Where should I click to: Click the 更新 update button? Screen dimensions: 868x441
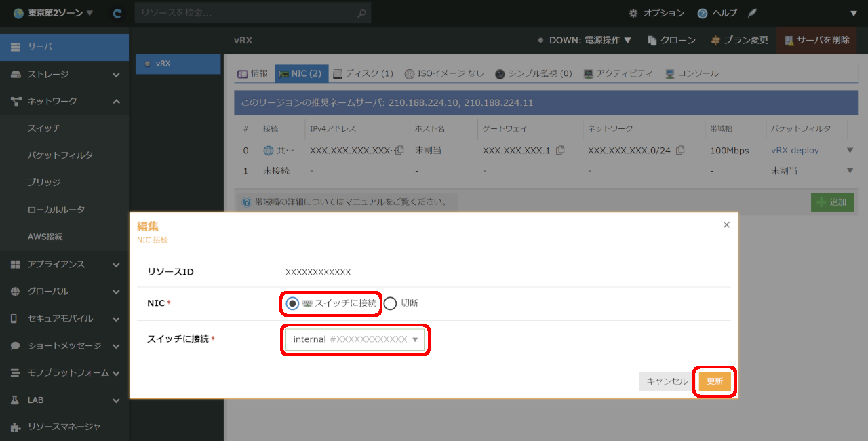point(715,381)
